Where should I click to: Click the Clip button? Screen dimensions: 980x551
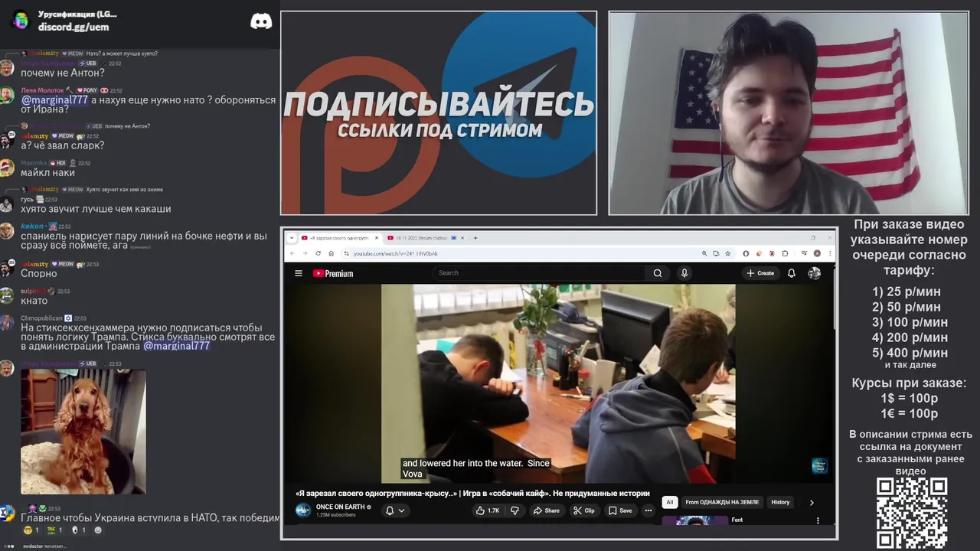point(583,510)
